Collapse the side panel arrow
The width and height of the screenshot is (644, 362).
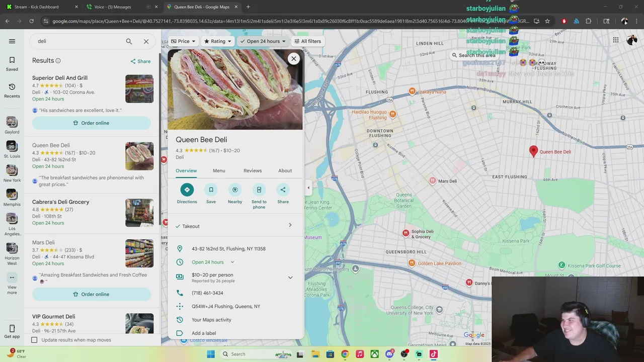[308, 188]
